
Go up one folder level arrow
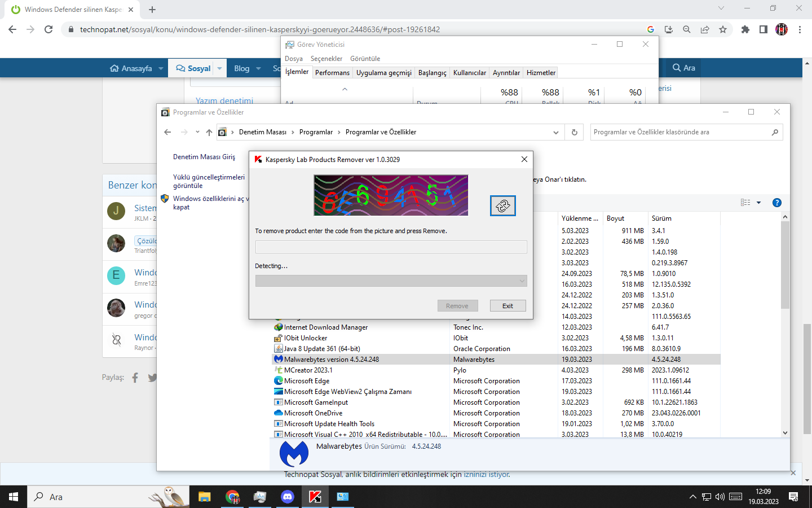pyautogui.click(x=209, y=132)
